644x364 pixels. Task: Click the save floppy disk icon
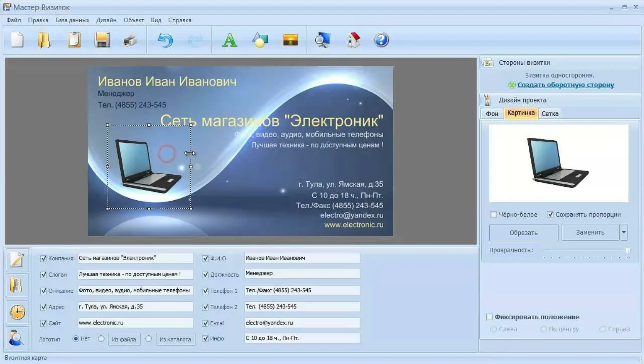102,40
